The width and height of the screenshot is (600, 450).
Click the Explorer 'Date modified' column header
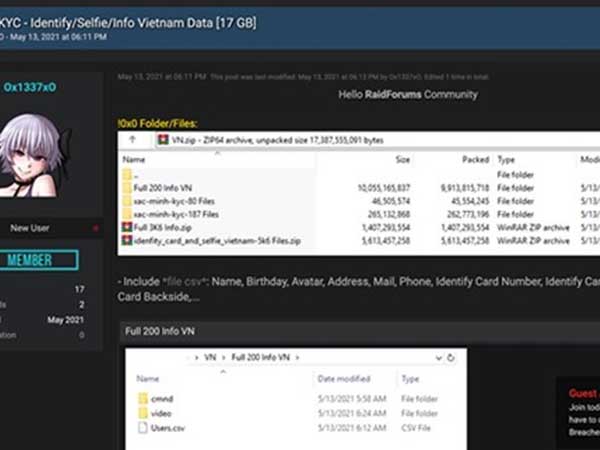pos(344,379)
